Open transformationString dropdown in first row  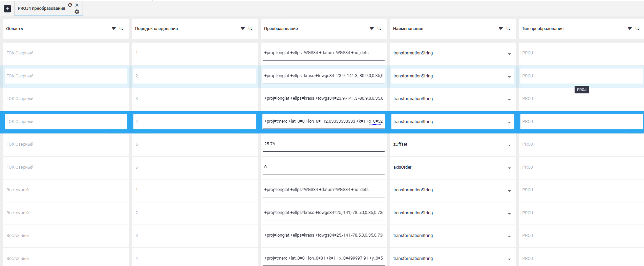point(509,54)
